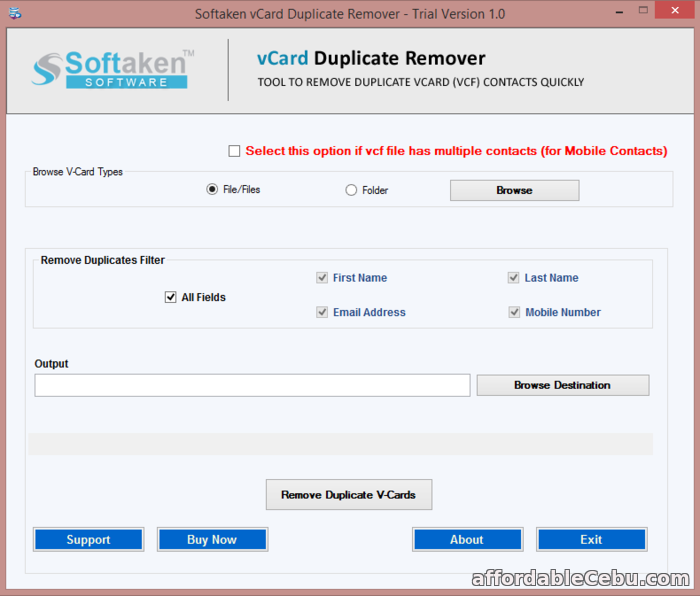The image size is (700, 596).
Task: Open the Support page button
Action: click(x=88, y=539)
